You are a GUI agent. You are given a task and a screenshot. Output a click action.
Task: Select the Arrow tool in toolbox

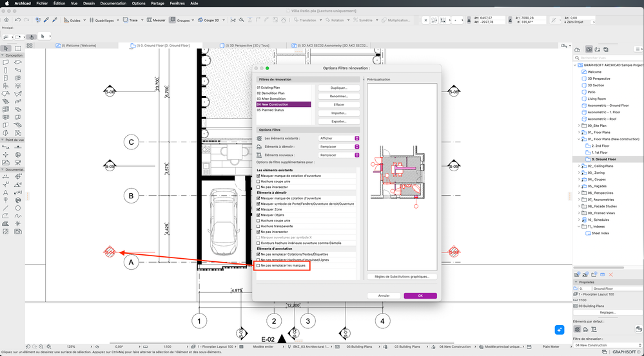(6, 48)
